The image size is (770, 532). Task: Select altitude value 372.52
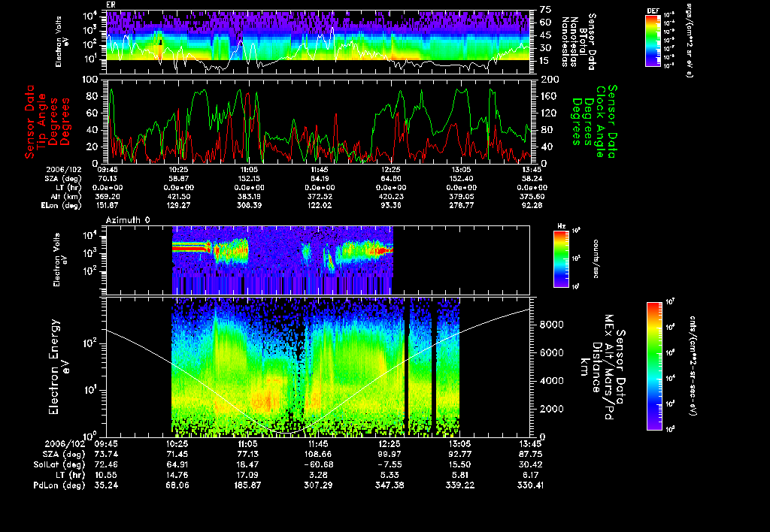click(x=320, y=196)
